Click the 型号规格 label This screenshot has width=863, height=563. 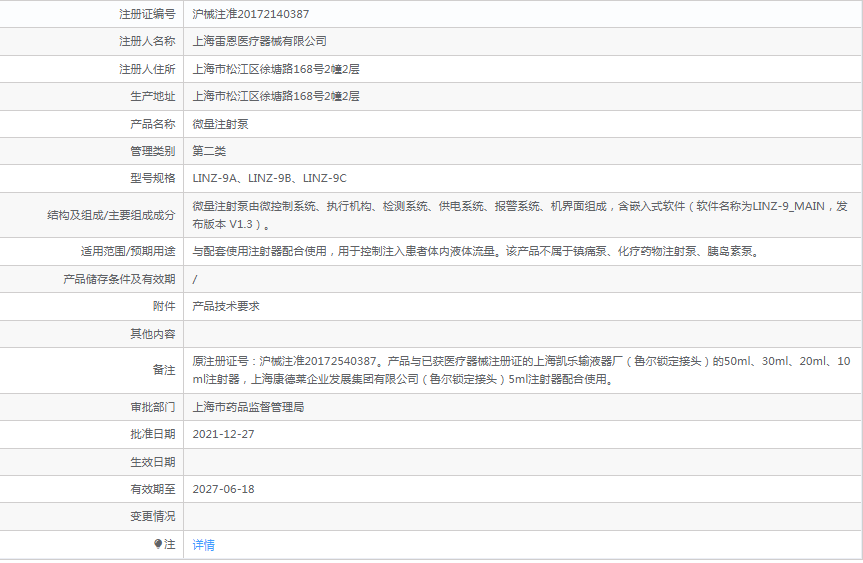(152, 178)
